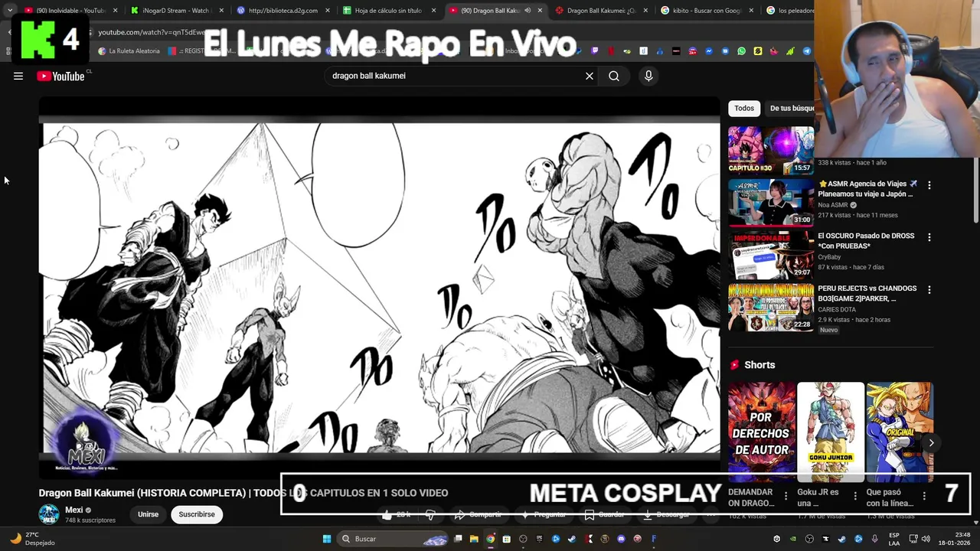Open Chrome from the taskbar
980x551 pixels.
point(491,539)
